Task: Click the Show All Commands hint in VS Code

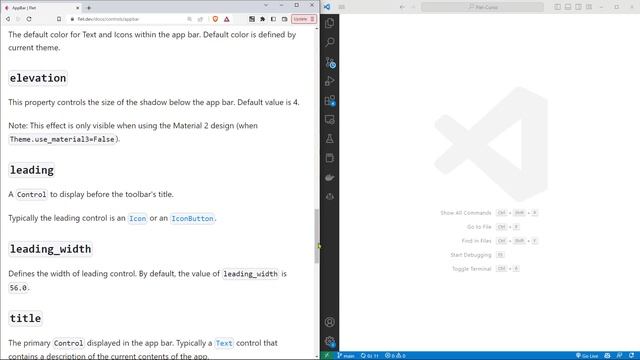Action: [466, 213]
